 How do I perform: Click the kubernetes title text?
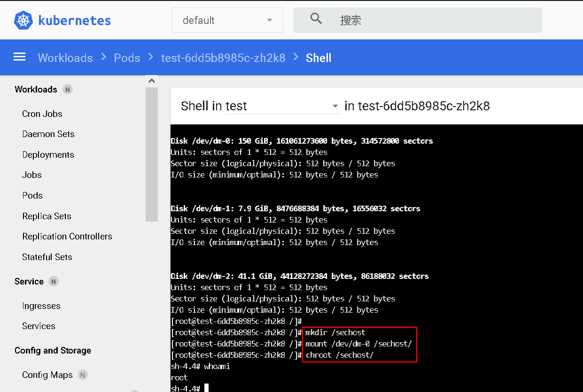[75, 20]
